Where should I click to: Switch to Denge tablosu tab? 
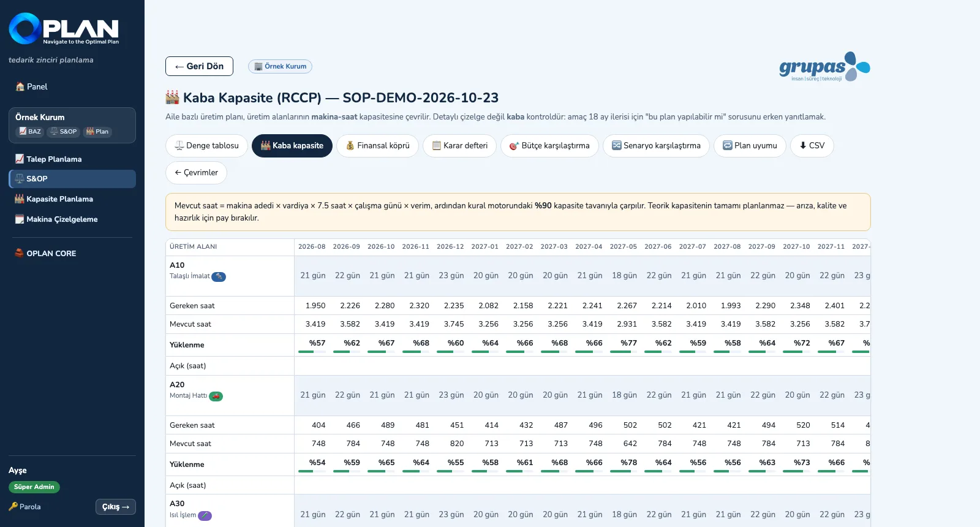tap(206, 146)
